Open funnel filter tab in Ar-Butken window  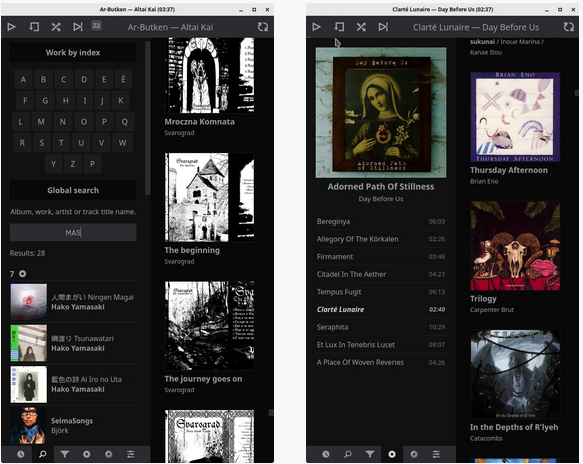[x=65, y=454]
